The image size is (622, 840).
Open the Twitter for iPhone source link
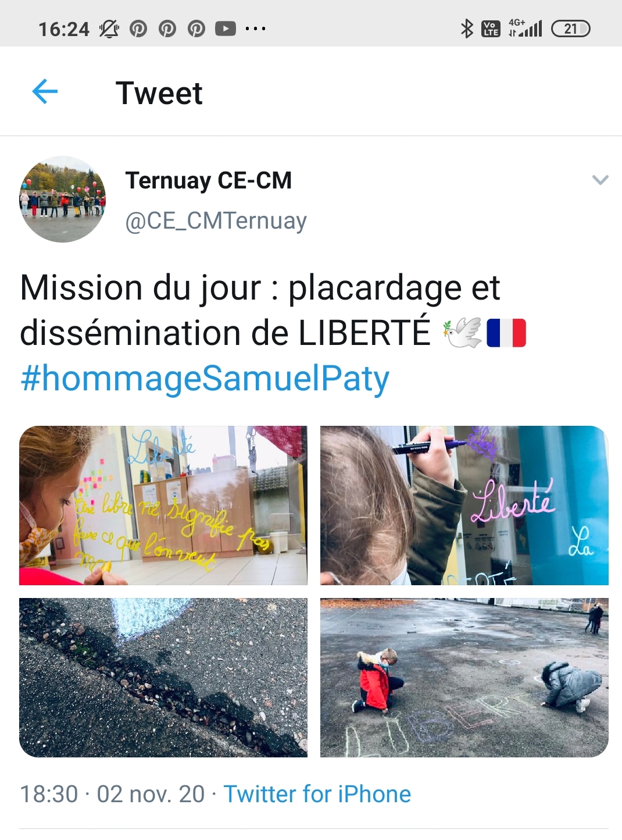pyautogui.click(x=317, y=794)
